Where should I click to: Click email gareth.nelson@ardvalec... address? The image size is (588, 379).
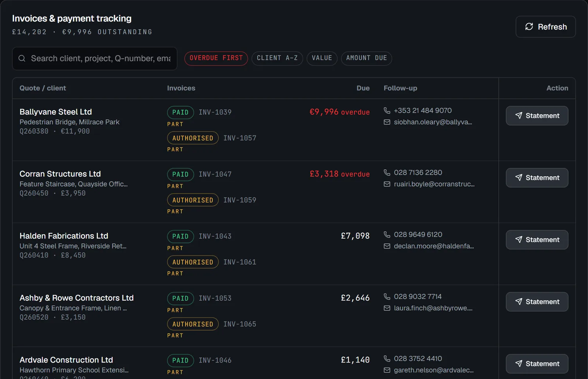click(x=434, y=370)
